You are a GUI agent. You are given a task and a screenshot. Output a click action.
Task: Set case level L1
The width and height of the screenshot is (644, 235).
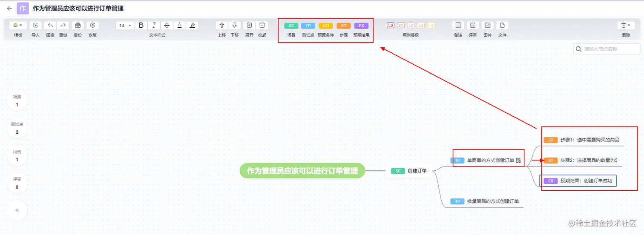coord(400,26)
